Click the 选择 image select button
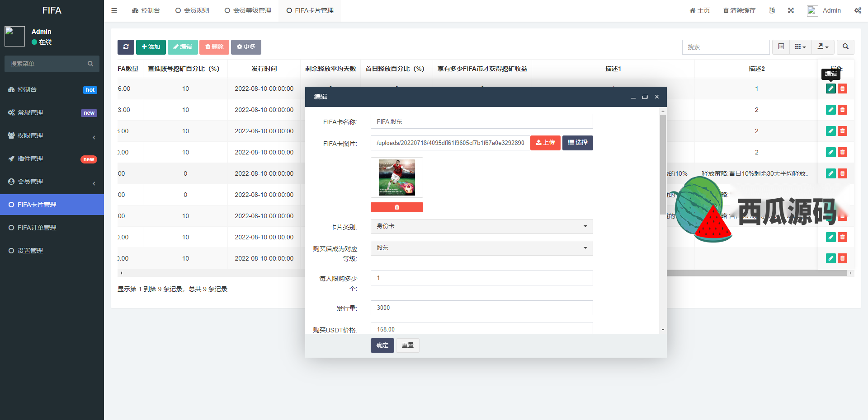868x420 pixels. point(578,143)
